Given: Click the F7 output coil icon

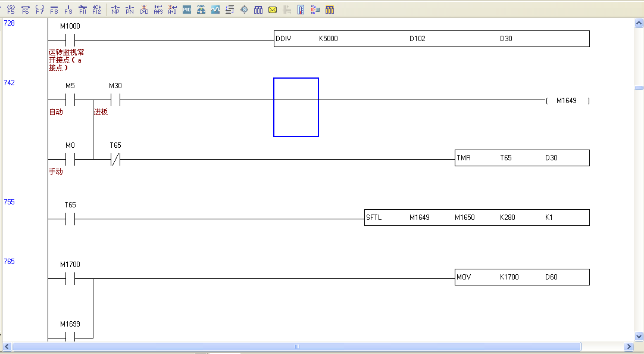Looking at the screenshot, I should click(39, 10).
